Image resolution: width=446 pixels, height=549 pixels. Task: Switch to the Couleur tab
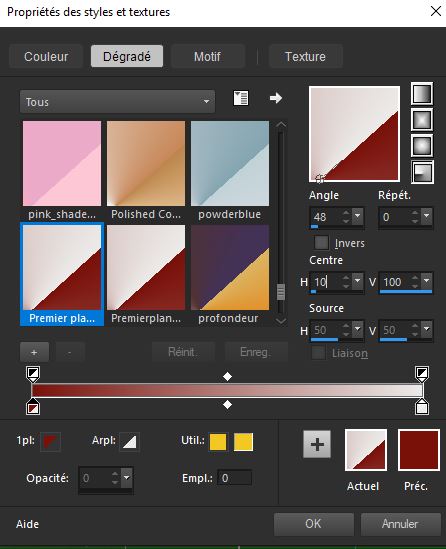click(x=46, y=56)
